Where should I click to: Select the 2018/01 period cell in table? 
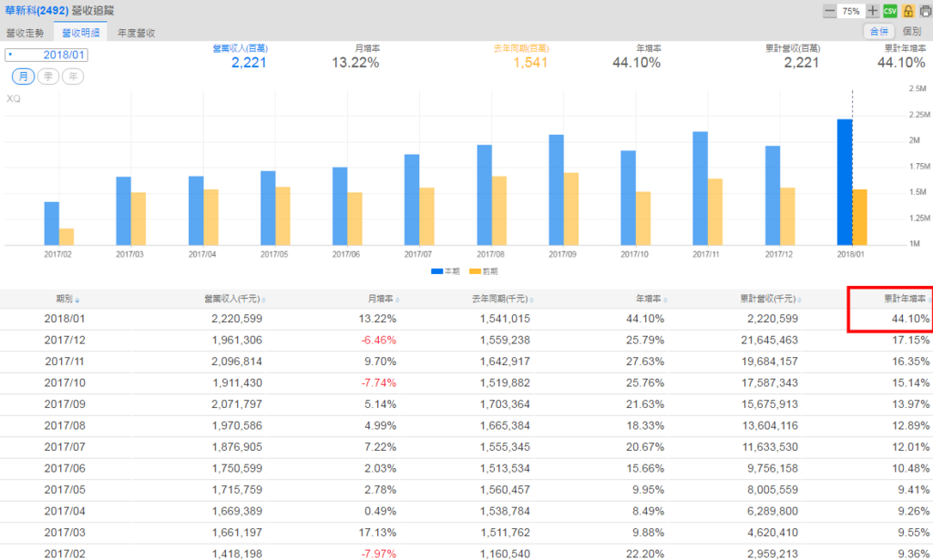(x=65, y=319)
